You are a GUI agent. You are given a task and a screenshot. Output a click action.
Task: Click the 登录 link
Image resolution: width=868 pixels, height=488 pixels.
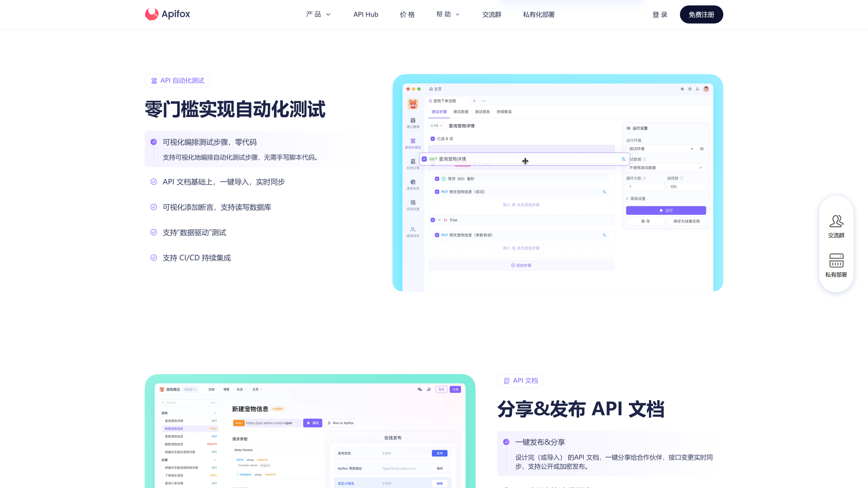660,14
